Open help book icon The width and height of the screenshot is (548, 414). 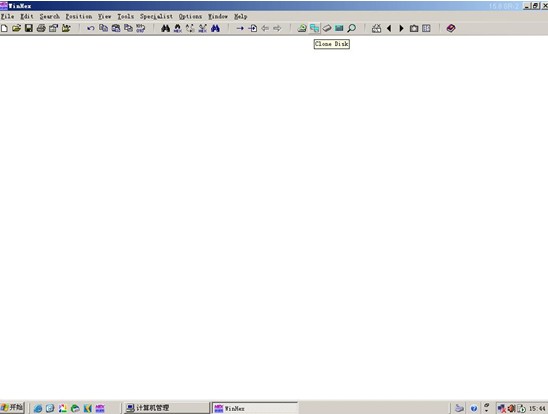coord(451,28)
